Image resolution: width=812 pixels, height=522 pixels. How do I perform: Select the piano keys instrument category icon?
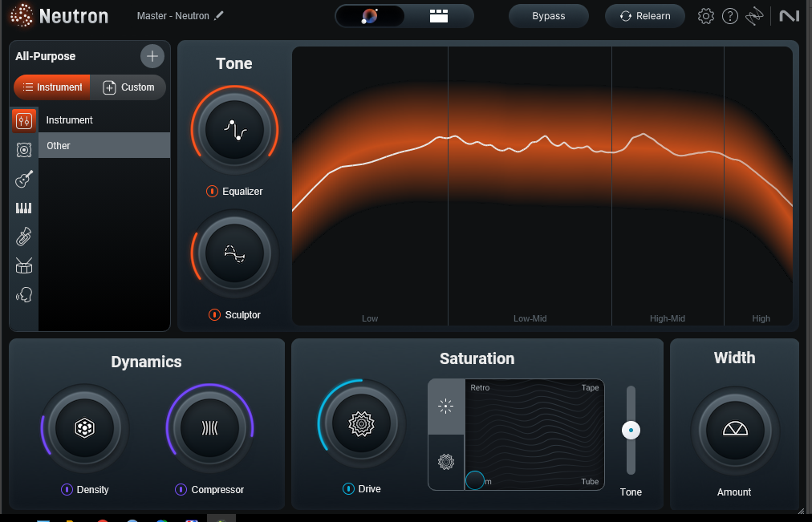[x=24, y=208]
